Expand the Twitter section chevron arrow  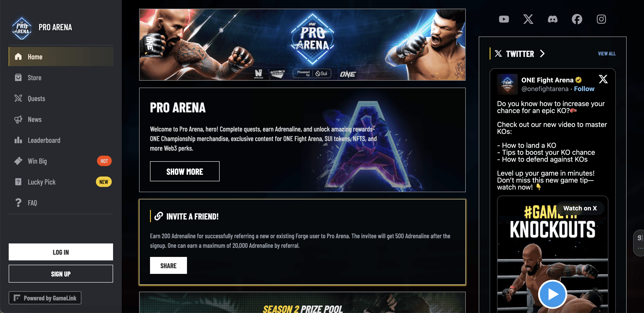(x=542, y=53)
